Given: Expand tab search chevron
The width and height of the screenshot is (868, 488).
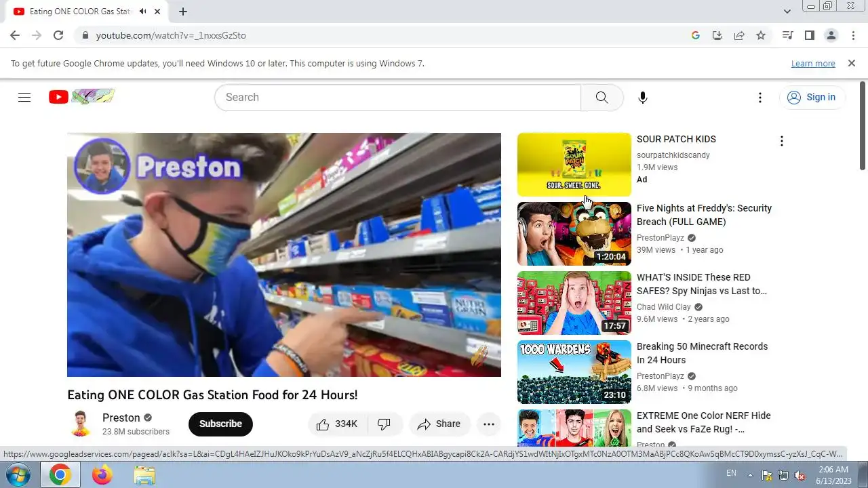Looking at the screenshot, I should point(787,12).
